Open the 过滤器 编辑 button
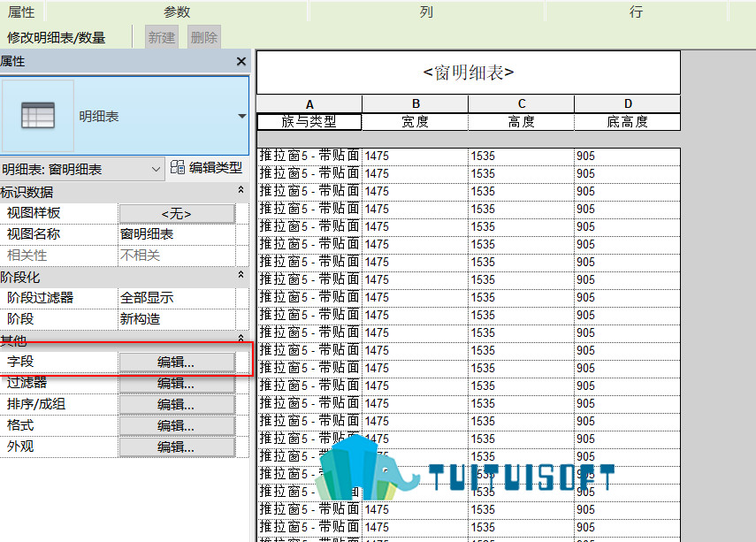The image size is (756, 542). pos(177,384)
